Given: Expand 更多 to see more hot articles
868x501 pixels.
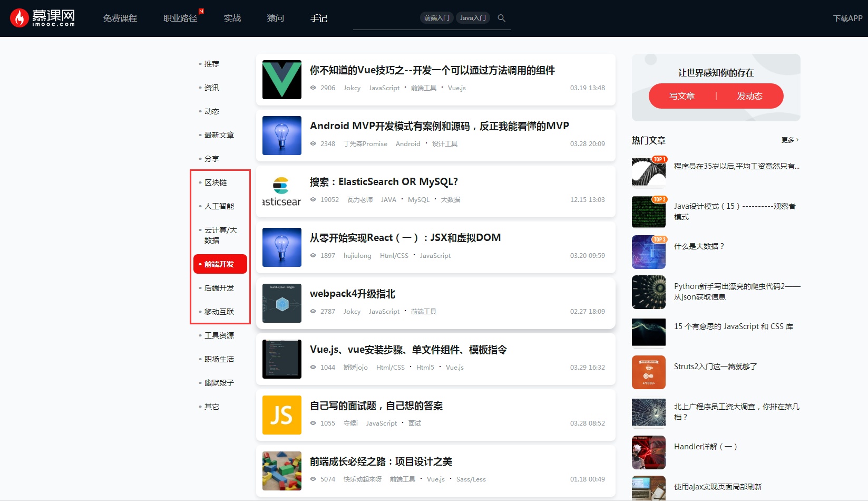Looking at the screenshot, I should (x=789, y=140).
